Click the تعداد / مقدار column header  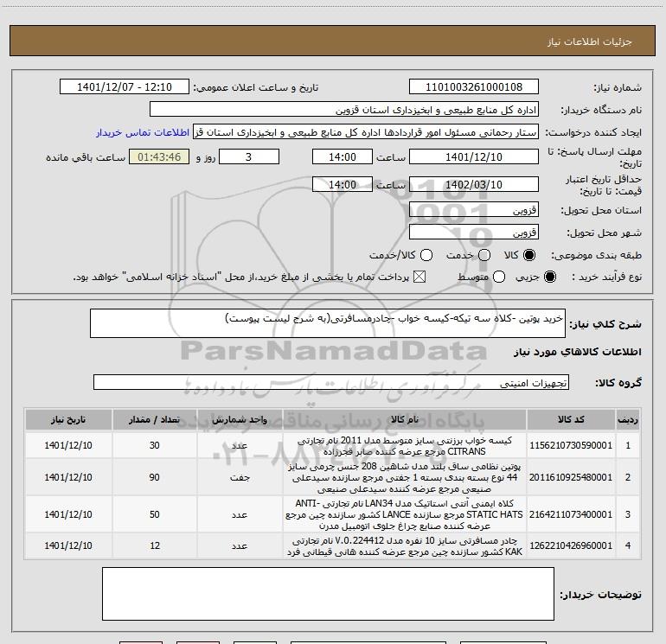click(x=154, y=419)
